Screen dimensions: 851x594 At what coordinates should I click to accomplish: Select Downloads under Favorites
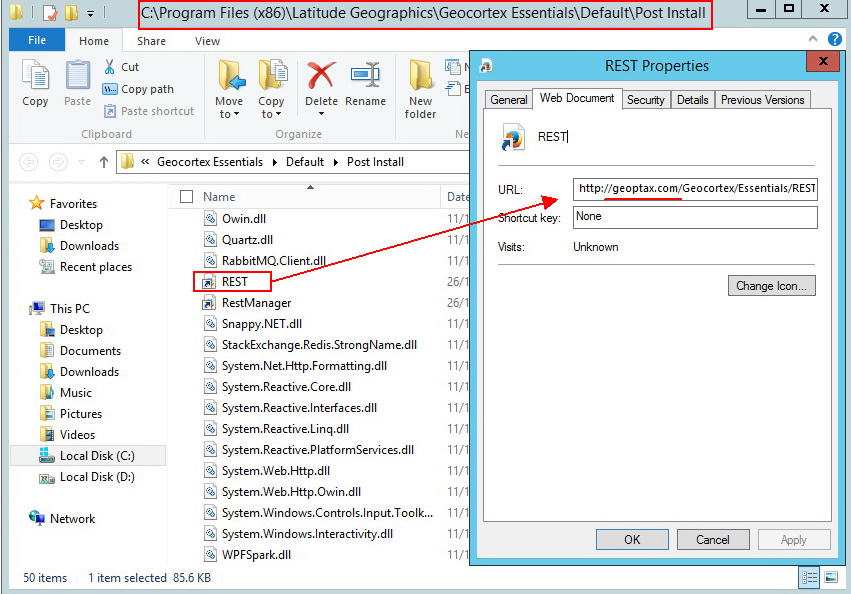(89, 246)
